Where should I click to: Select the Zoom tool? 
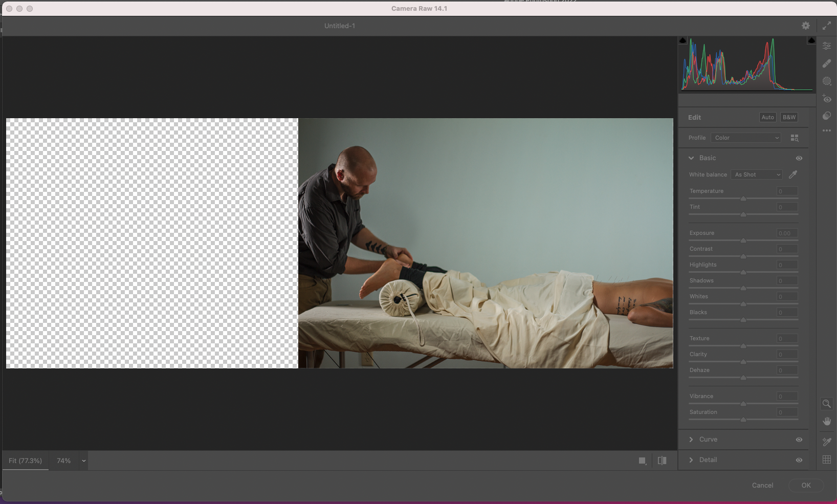pos(826,404)
